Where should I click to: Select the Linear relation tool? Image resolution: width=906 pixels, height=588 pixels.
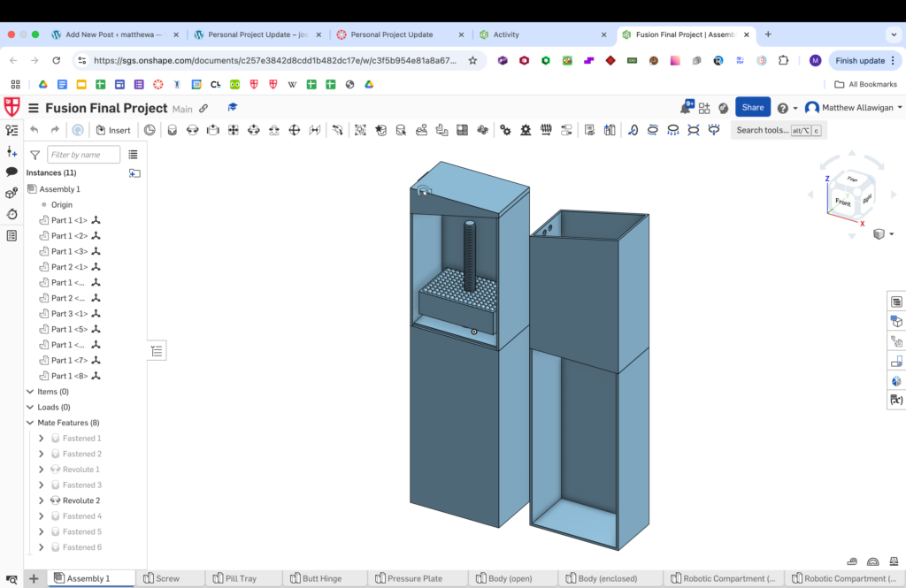point(566,130)
